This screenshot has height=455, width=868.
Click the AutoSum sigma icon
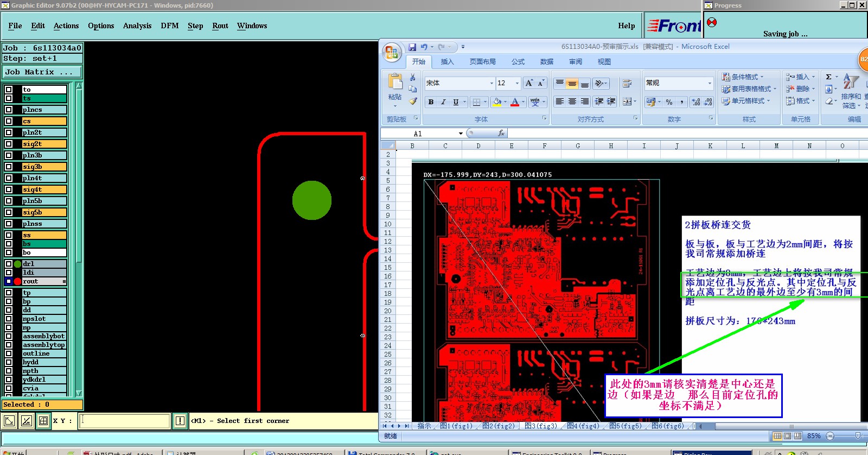click(828, 77)
